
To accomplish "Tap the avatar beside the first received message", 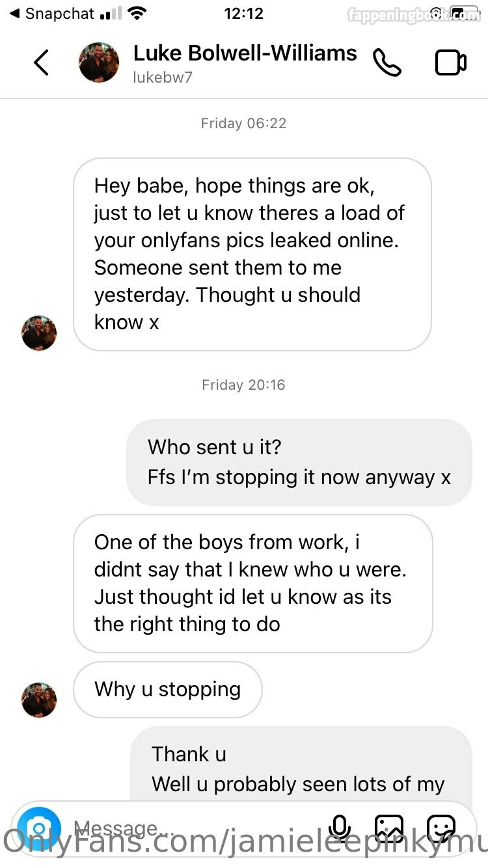I will click(39, 333).
